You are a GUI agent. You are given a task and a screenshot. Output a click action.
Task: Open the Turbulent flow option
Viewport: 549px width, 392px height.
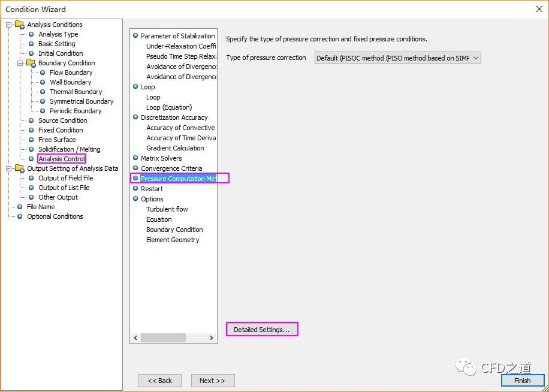(167, 209)
